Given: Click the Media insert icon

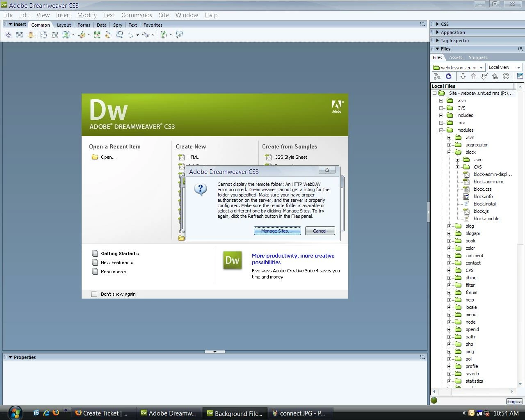Looking at the screenshot, I should point(82,35).
